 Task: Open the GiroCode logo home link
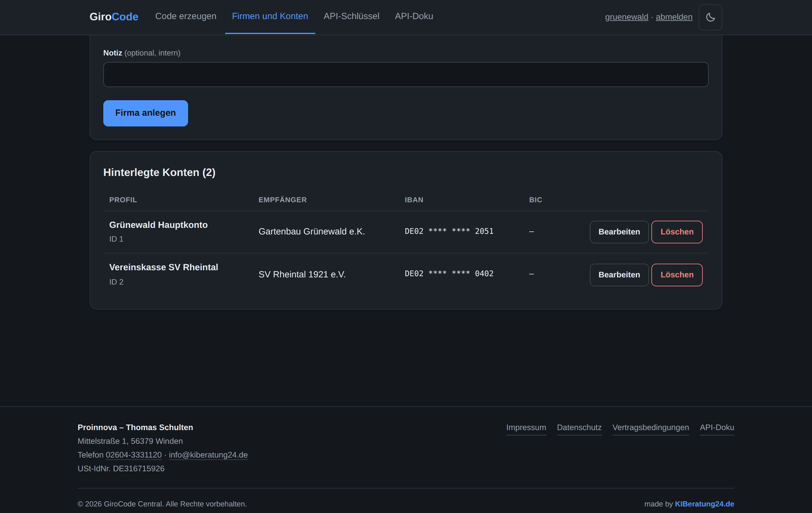click(x=114, y=17)
